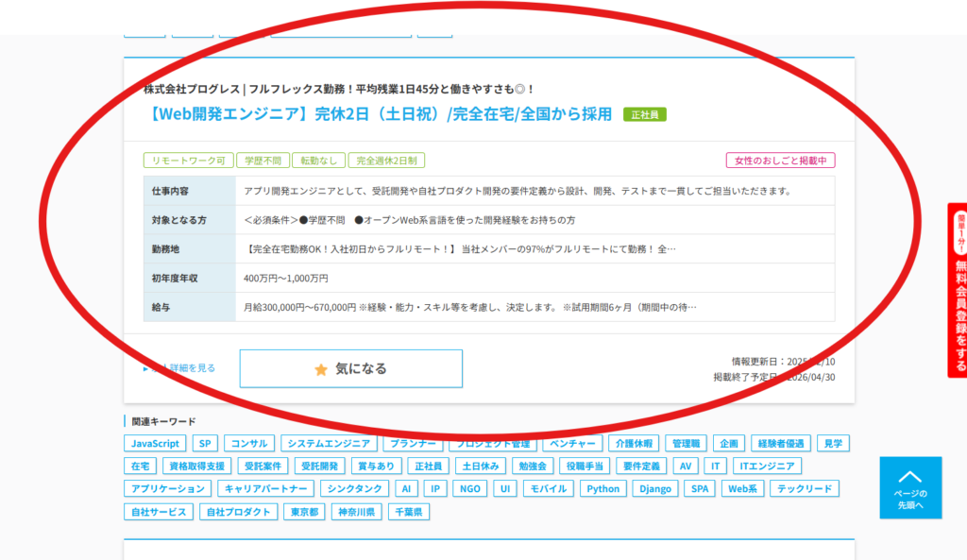Choose the 千葉県 location tag

click(x=411, y=512)
